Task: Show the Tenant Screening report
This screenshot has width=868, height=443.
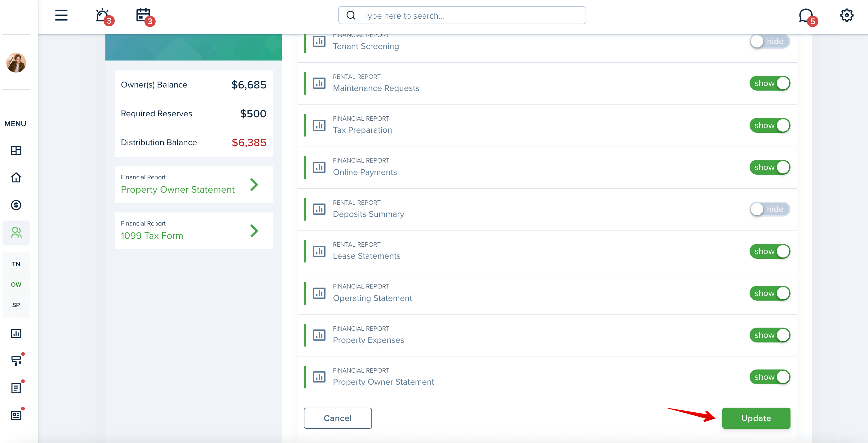Action: tap(770, 42)
